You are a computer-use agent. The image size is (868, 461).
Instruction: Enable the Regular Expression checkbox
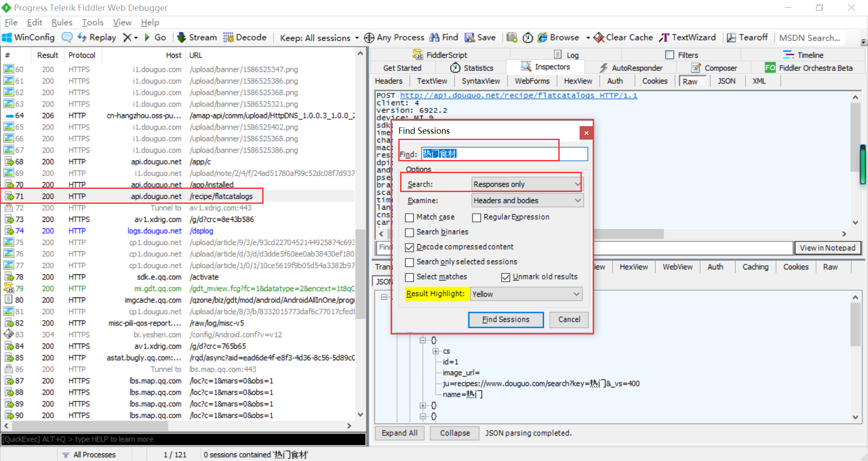click(x=476, y=217)
